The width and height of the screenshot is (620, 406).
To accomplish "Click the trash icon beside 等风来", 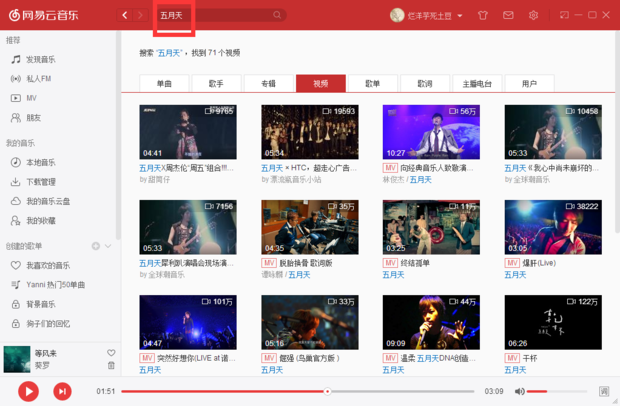I will pos(111,365).
